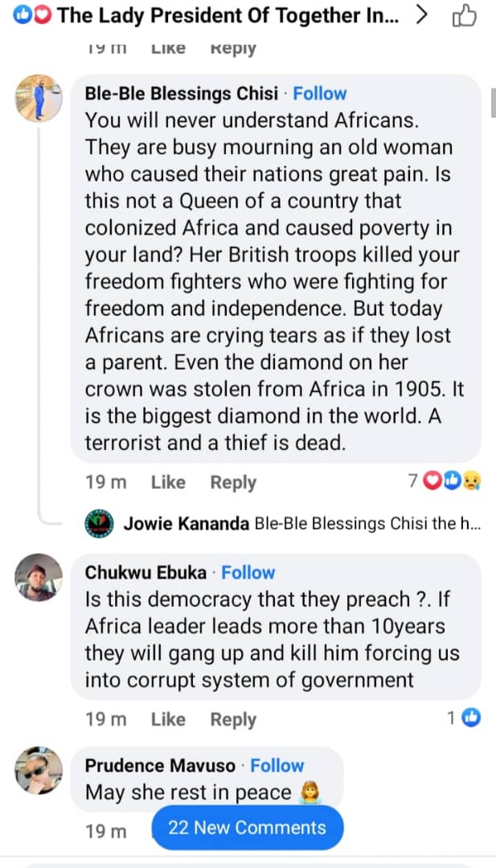Open Chukwu Ebuka's profile picture
This screenshot has width=496, height=868.
(x=39, y=578)
